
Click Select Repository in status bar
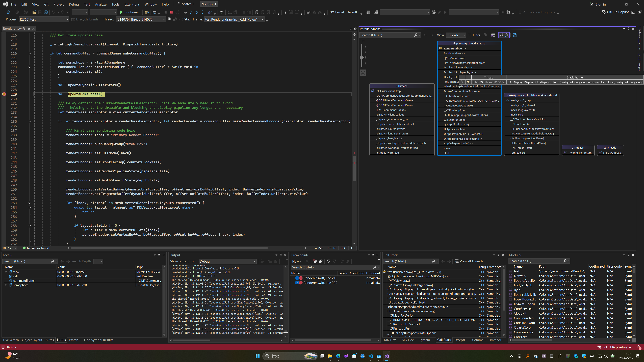(x=614, y=347)
